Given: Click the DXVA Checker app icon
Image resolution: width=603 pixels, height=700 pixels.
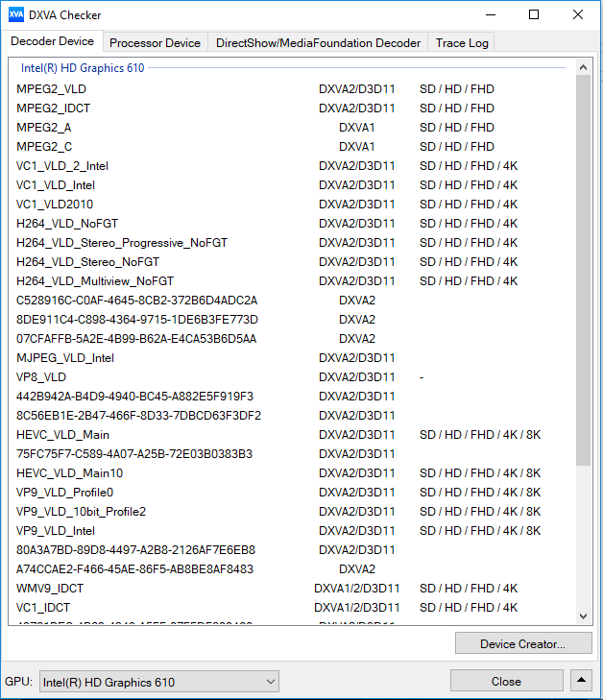Looking at the screenshot, I should click(x=16, y=14).
